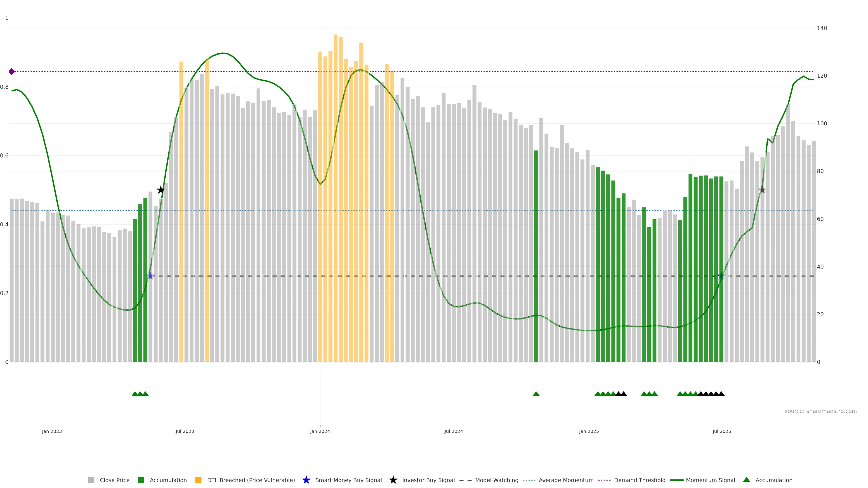The image size is (868, 488).
Task: Toggle the Close Price legend entry
Action: [x=114, y=480]
